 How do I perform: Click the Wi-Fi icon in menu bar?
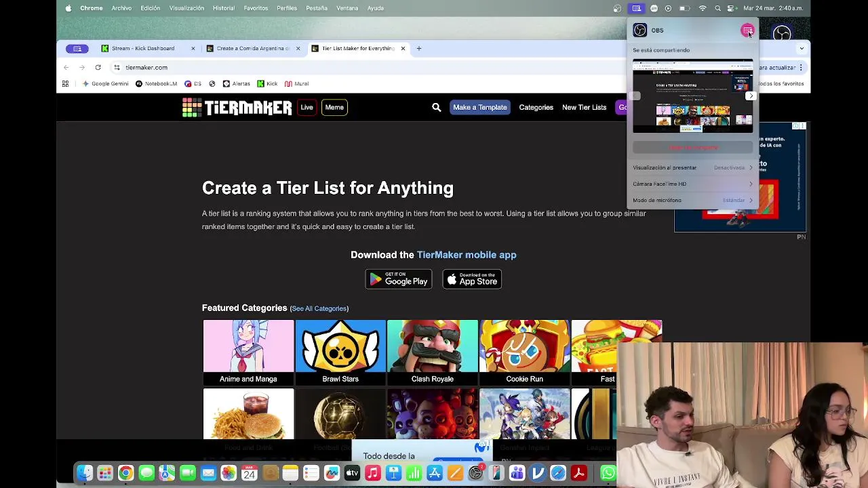pyautogui.click(x=703, y=8)
